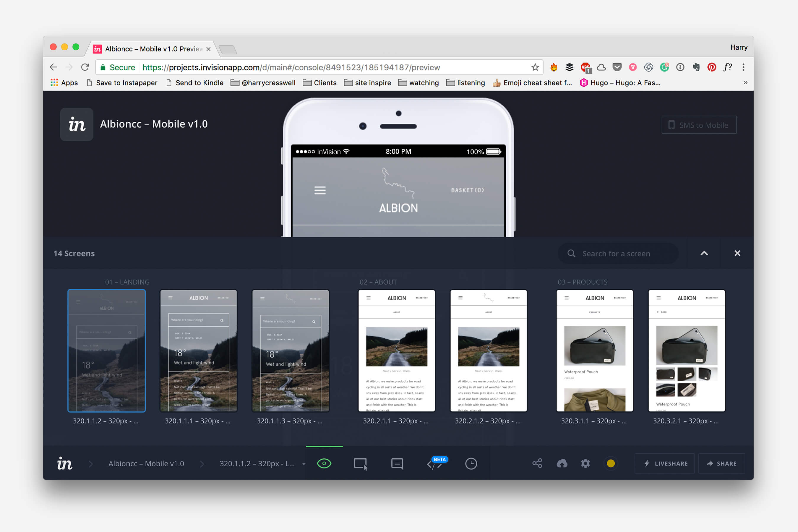Click browser forward arrow
The height and width of the screenshot is (532, 798).
pyautogui.click(x=69, y=67)
